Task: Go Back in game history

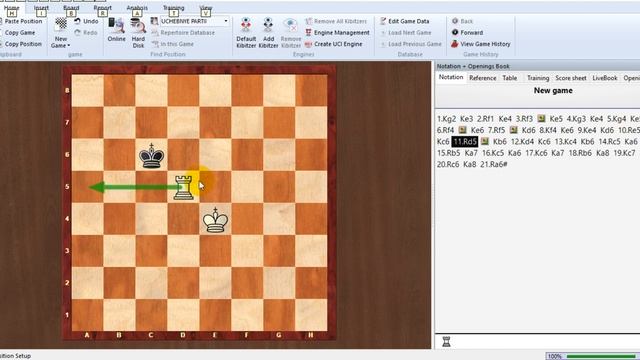Action: click(x=462, y=21)
